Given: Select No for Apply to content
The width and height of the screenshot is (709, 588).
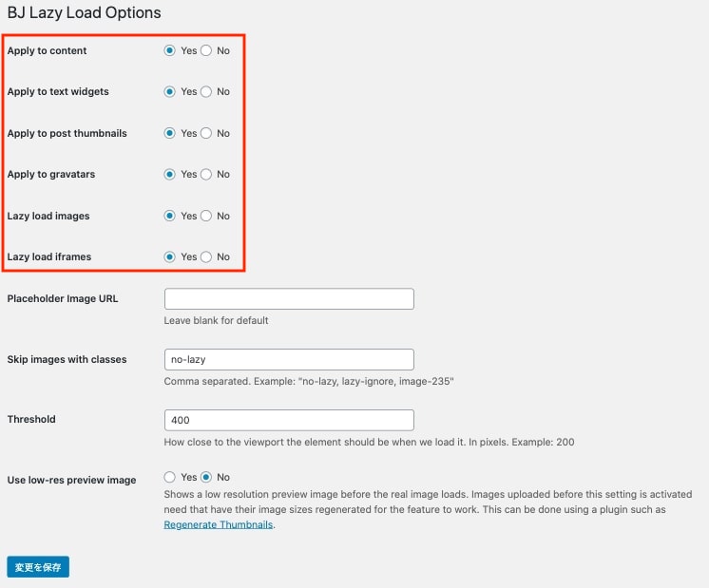Looking at the screenshot, I should coord(206,50).
